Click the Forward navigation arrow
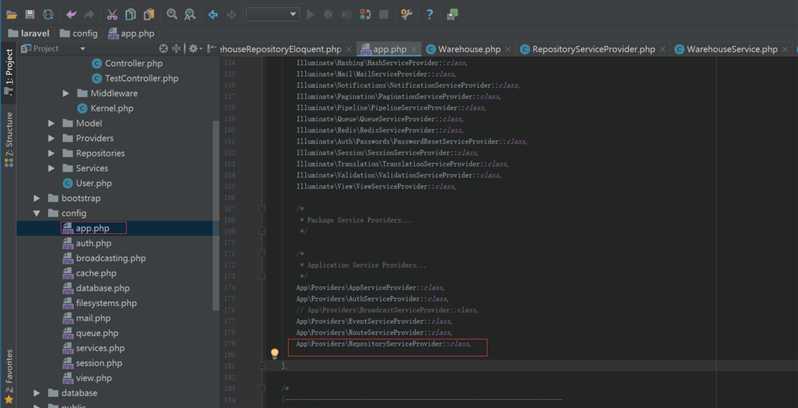 (232, 14)
